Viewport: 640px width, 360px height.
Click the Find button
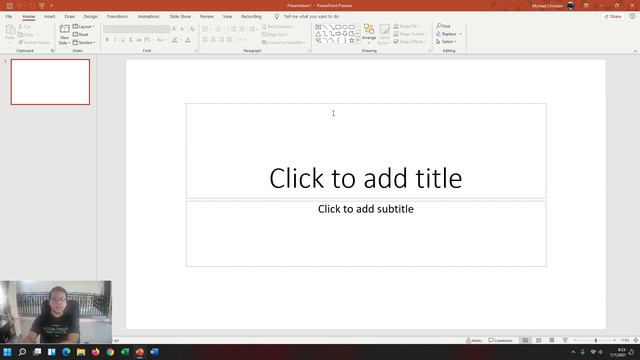coord(443,26)
